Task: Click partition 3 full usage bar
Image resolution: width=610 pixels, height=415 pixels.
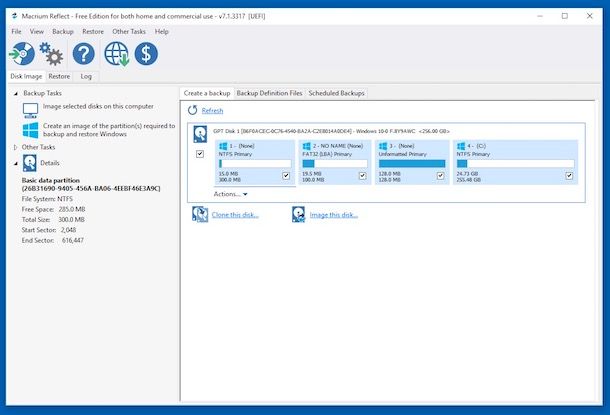Action: click(x=412, y=164)
